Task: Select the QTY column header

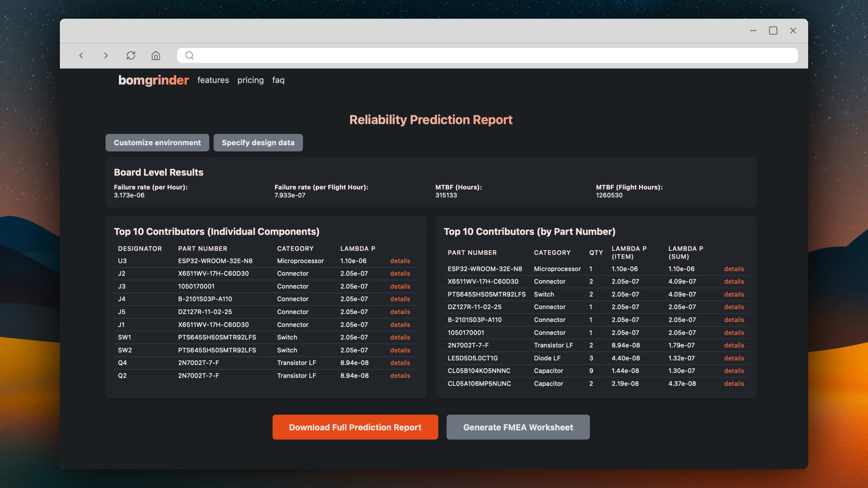Action: coord(596,253)
